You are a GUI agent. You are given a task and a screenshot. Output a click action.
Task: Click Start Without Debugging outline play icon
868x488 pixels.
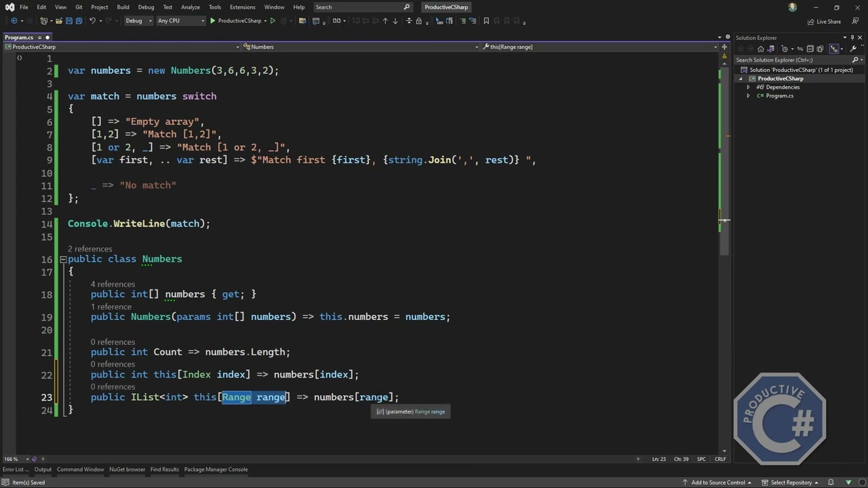coord(273,20)
